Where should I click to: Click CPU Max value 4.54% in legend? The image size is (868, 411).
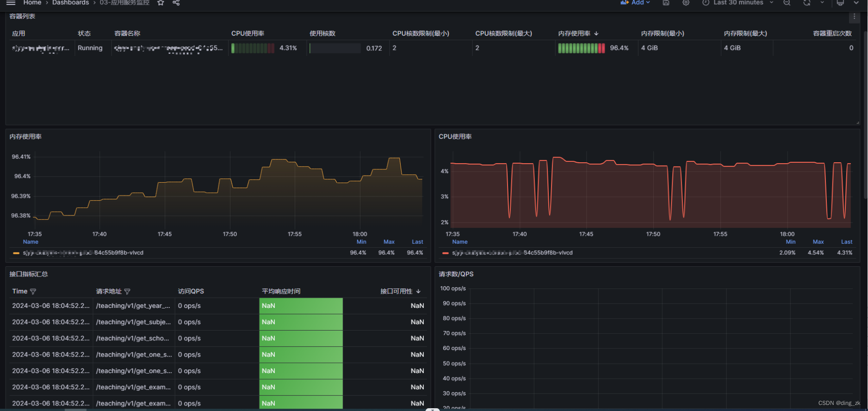click(x=816, y=253)
